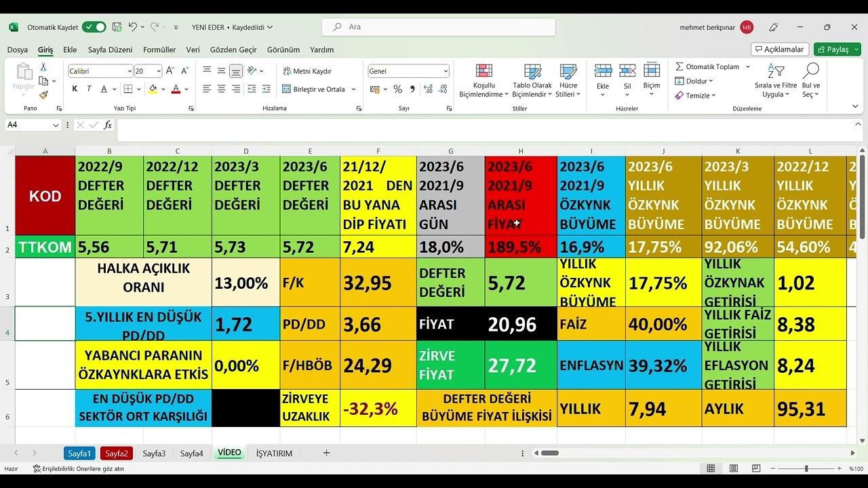Image resolution: width=868 pixels, height=488 pixels.
Task: Click the underline A icon
Action: [x=104, y=89]
